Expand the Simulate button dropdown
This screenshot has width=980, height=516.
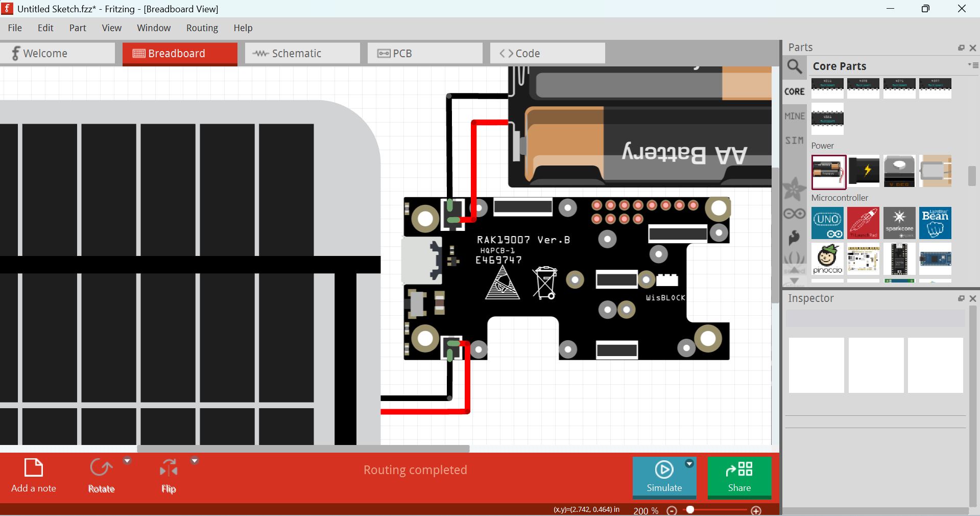(x=689, y=464)
